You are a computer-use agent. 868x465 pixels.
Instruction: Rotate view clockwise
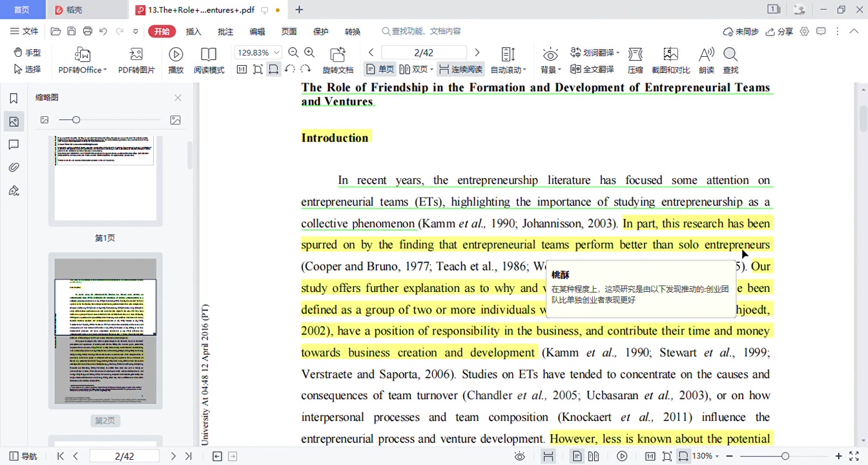point(306,69)
